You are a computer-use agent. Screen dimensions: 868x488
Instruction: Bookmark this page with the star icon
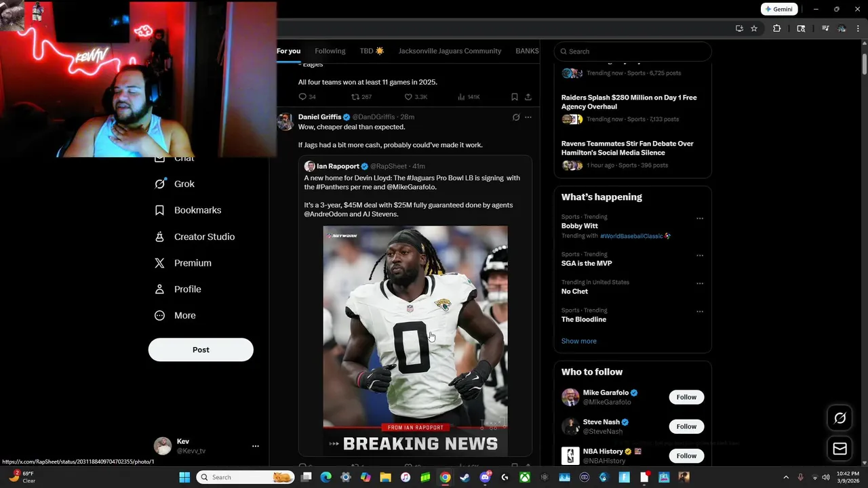click(754, 28)
